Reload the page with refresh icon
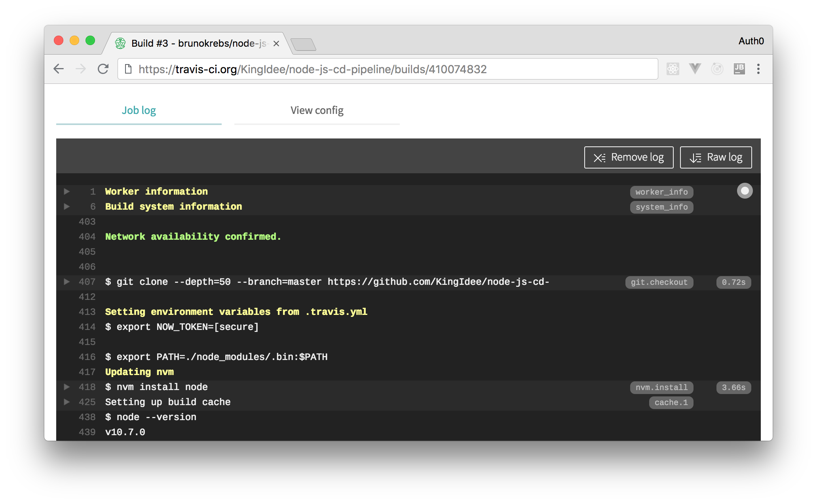The width and height of the screenshot is (817, 504). [x=103, y=69]
